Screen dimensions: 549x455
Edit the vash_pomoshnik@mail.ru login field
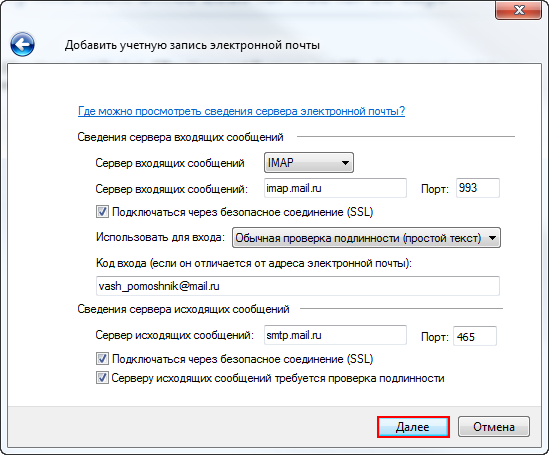[298, 286]
